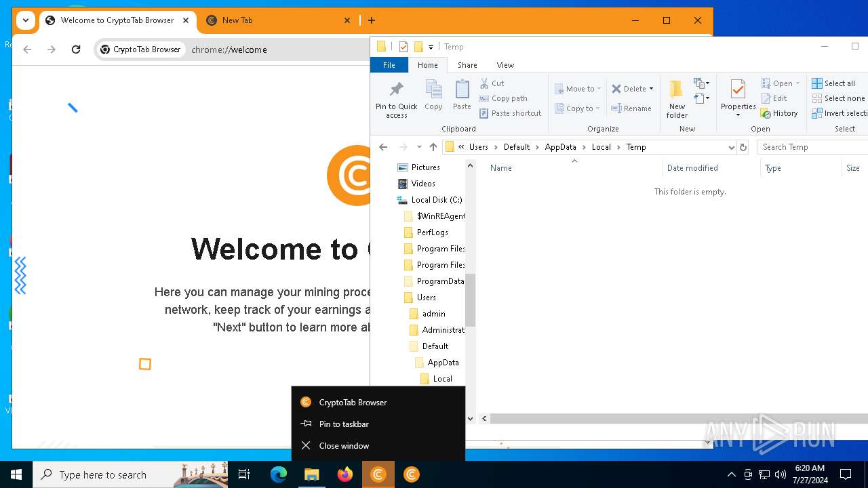868x488 pixels.
Task: Open Properties from the ribbon
Action: pos(738,95)
